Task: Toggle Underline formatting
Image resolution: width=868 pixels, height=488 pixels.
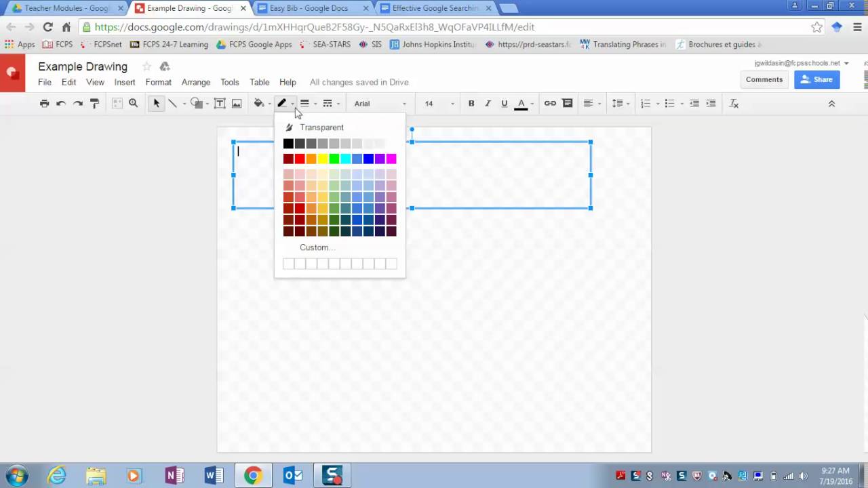Action: pos(504,104)
